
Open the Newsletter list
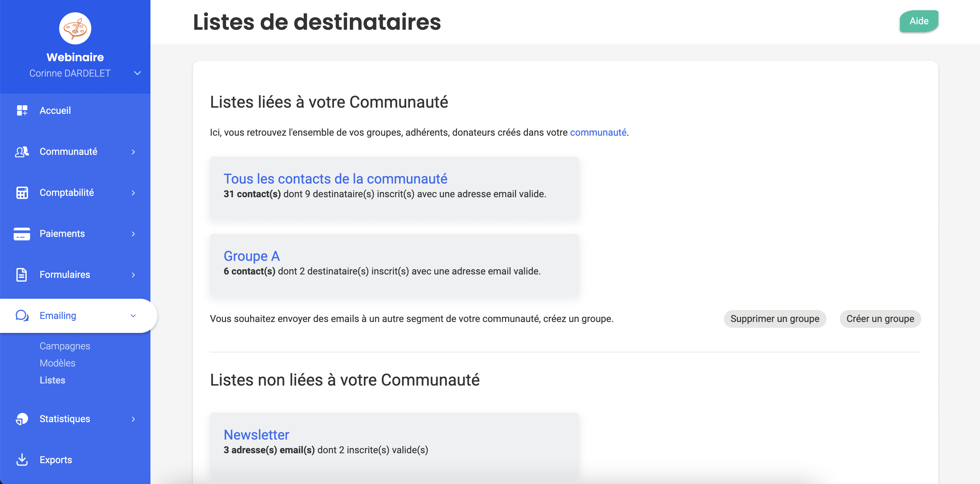256,434
